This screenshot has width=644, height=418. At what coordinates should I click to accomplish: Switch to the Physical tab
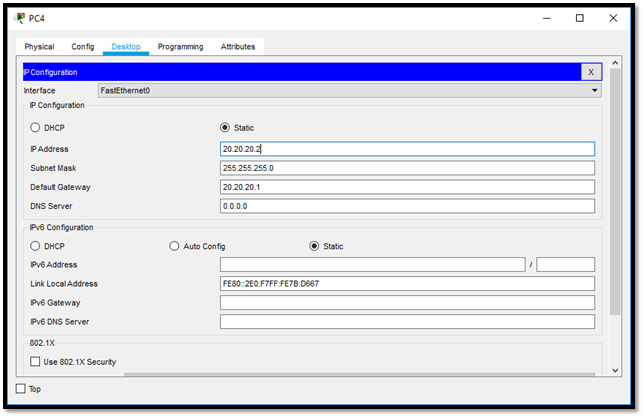click(39, 47)
